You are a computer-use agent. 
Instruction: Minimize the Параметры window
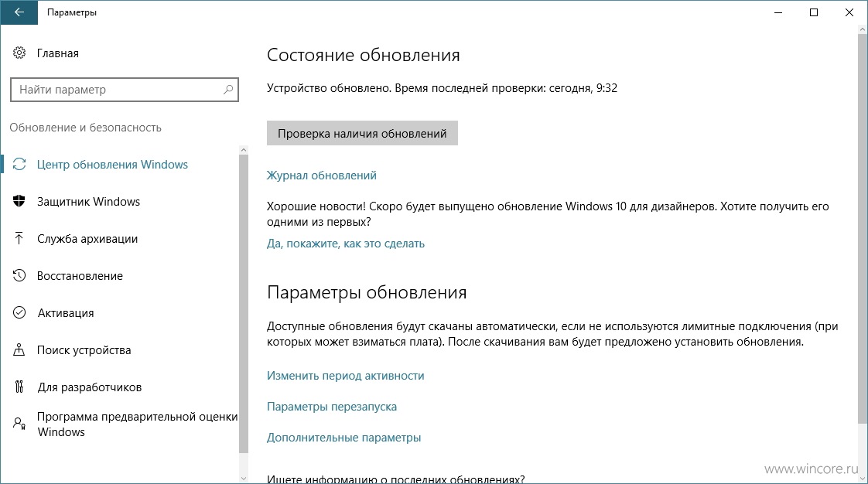pyautogui.click(x=778, y=12)
